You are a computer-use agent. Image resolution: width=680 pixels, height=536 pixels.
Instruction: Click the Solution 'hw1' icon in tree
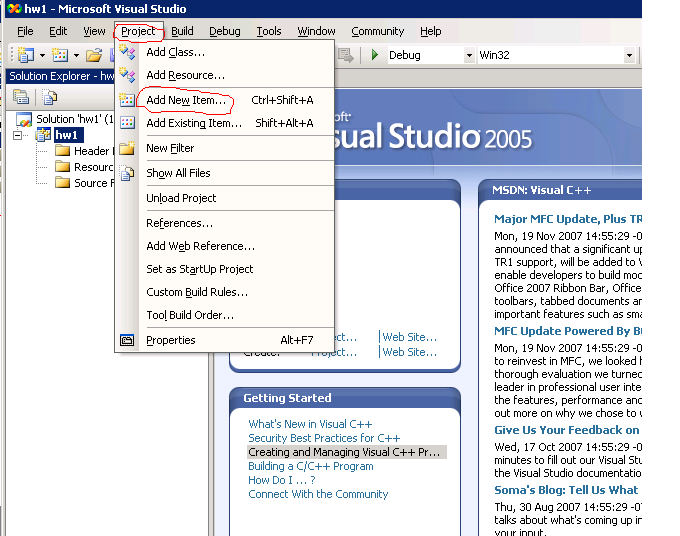coord(24,119)
